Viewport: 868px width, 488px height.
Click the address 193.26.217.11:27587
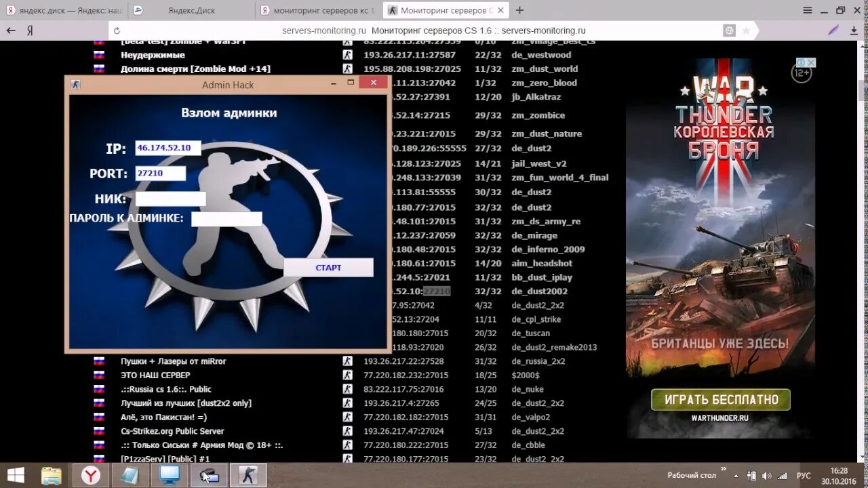tap(410, 55)
